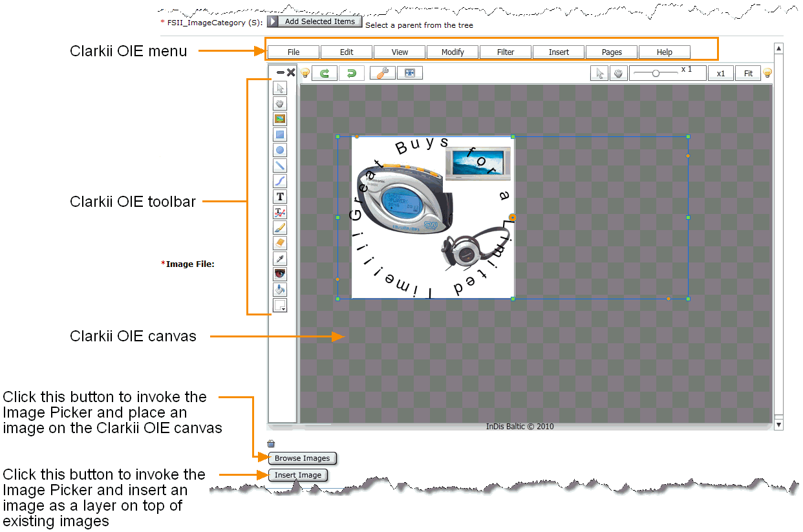Open the Filter menu
The image size is (803, 532).
click(x=506, y=52)
